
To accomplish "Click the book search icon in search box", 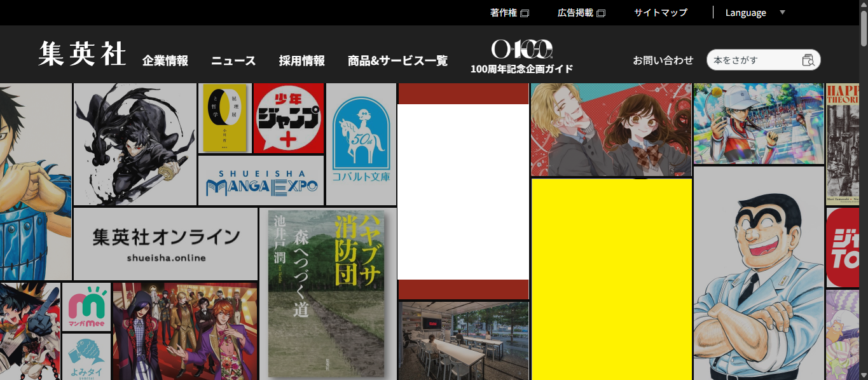I will pyautogui.click(x=808, y=60).
